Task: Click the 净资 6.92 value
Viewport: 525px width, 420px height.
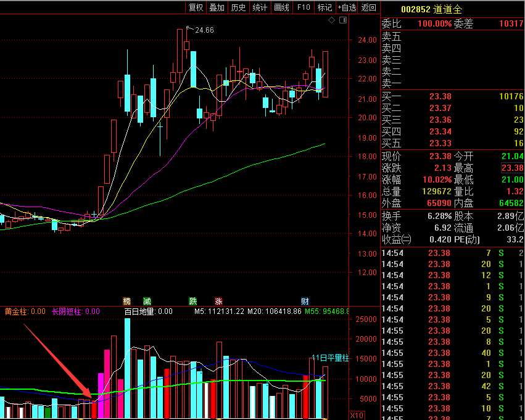Action: (443, 228)
